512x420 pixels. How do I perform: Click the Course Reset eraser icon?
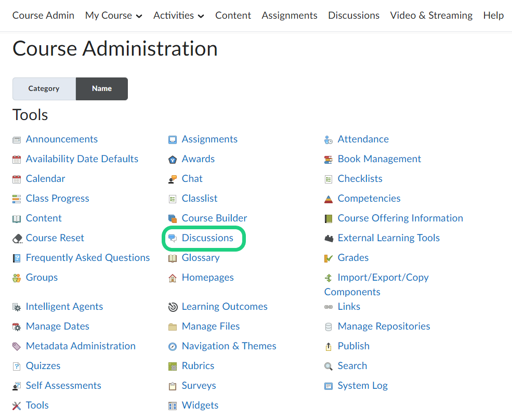[x=17, y=239]
